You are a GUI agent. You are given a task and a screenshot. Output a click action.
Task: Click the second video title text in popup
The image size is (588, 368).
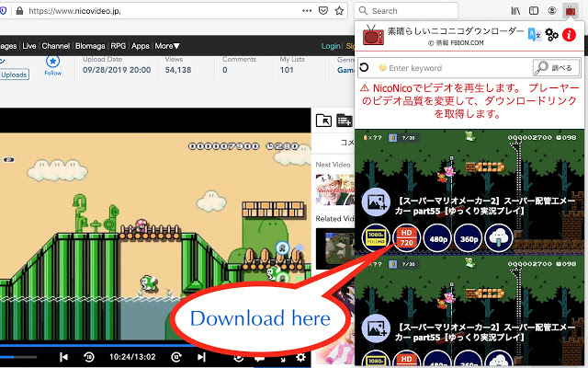[485, 332]
